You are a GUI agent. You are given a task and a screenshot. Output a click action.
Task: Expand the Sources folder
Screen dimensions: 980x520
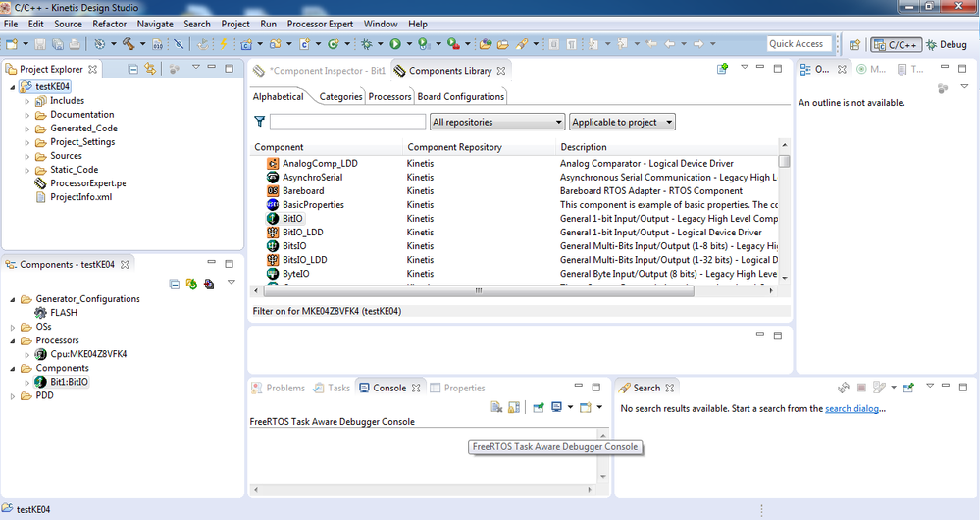point(26,156)
